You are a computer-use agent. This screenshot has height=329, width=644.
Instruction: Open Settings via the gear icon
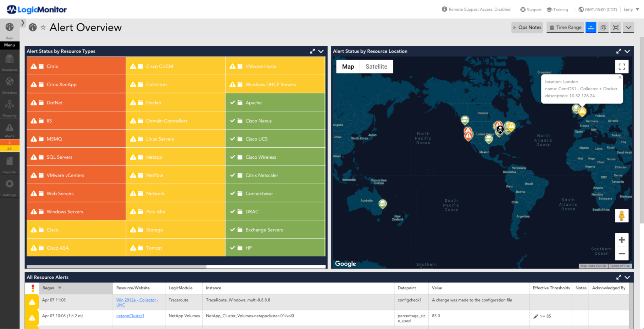click(x=9, y=184)
